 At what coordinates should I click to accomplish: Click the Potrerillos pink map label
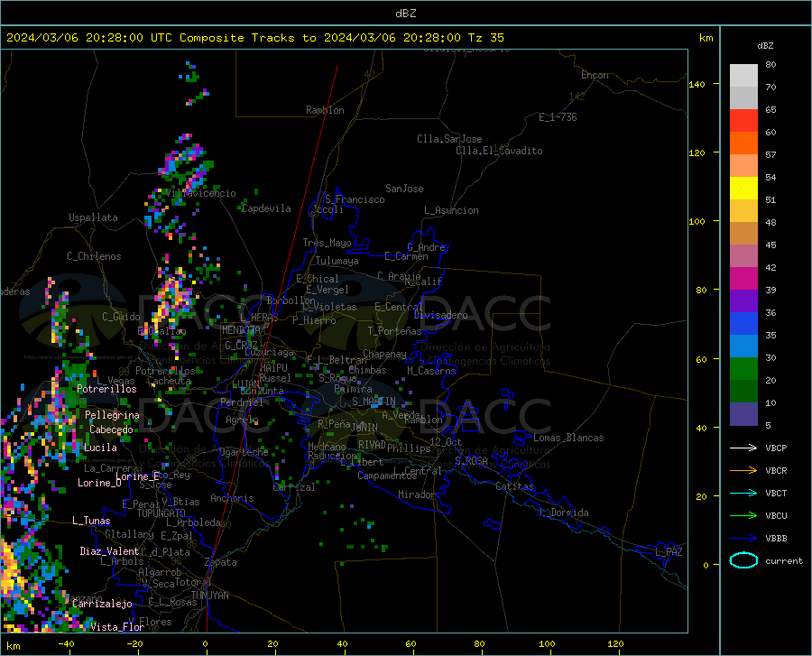[106, 389]
